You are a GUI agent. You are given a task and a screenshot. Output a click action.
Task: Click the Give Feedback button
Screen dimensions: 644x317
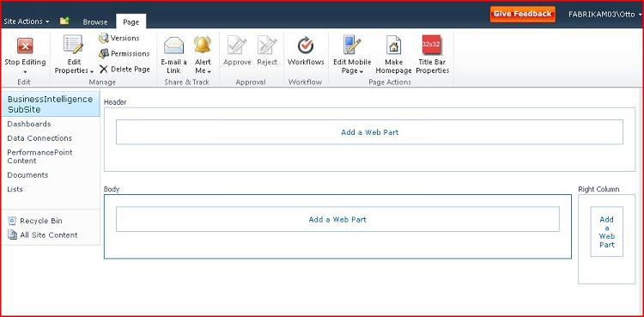tap(522, 14)
